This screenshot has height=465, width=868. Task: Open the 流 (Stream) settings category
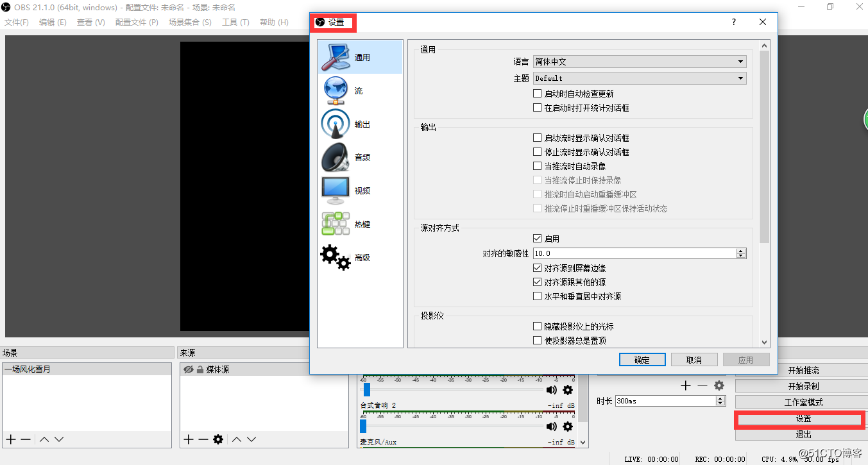point(360,90)
